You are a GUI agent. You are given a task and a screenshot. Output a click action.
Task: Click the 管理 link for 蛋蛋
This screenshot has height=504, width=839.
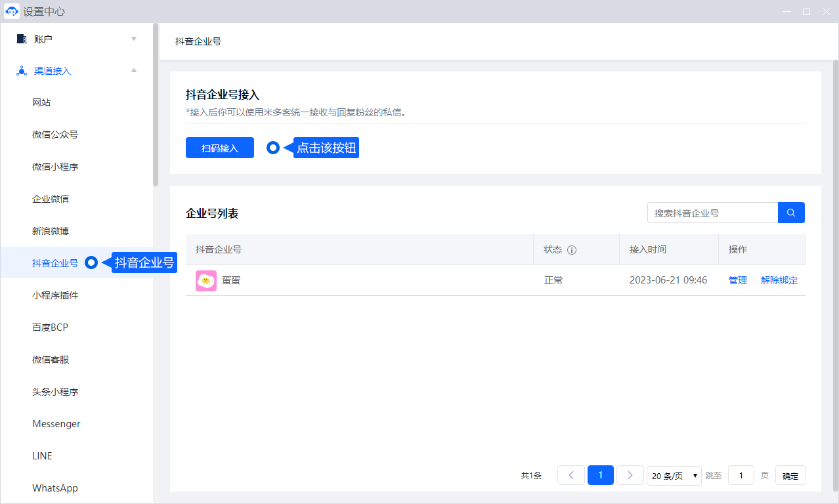click(x=738, y=280)
